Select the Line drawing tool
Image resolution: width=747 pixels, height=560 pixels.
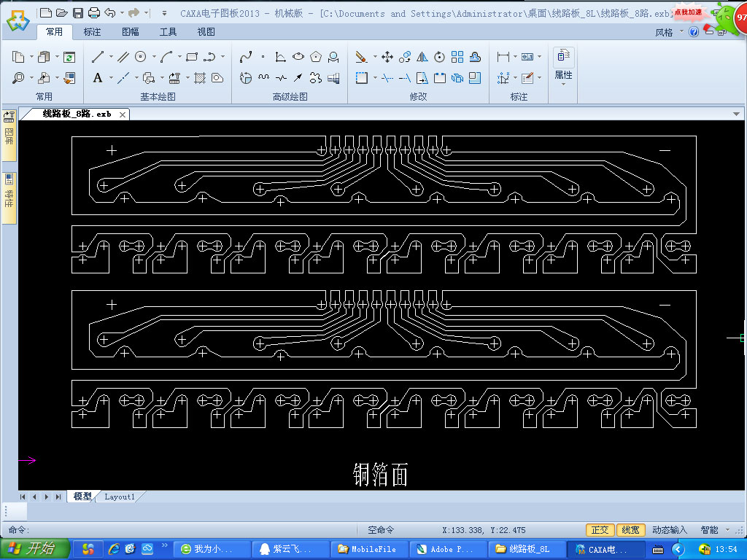pos(97,57)
